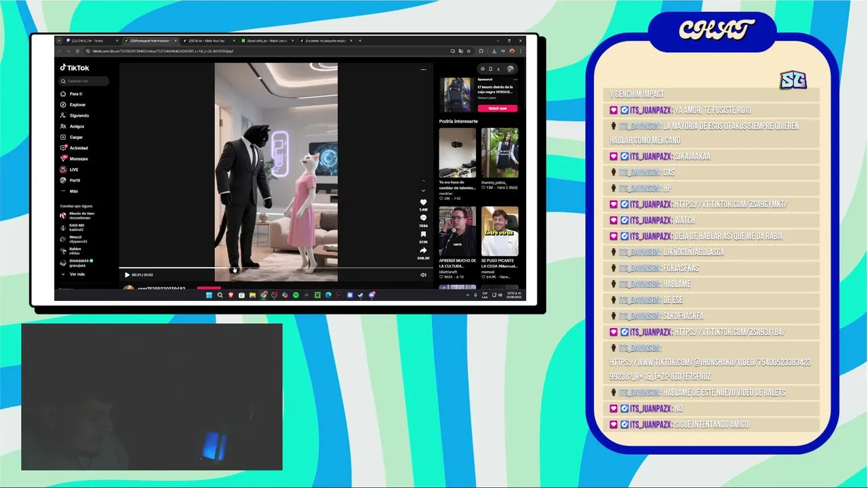Open the video's three-dot options menu
868x488 pixels.
[x=423, y=69]
